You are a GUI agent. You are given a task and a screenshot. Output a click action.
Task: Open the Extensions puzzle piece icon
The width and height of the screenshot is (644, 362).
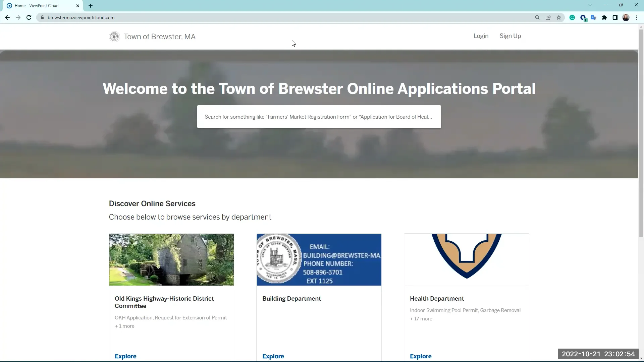click(604, 17)
